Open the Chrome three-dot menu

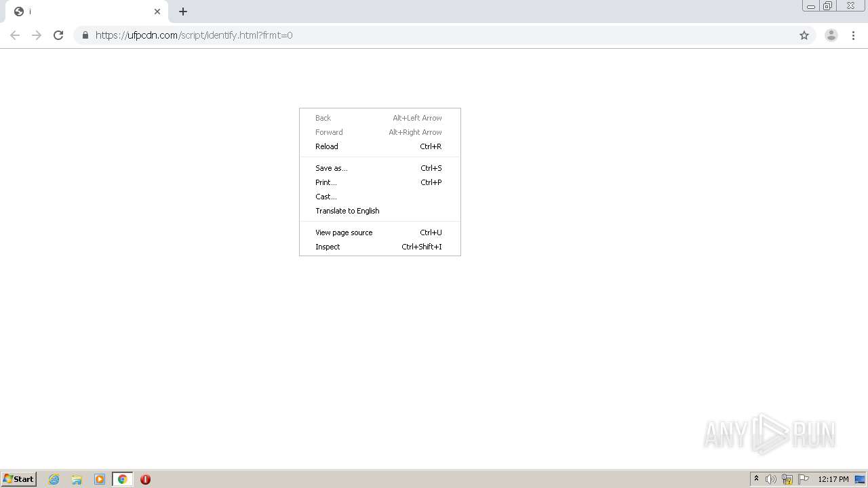click(x=854, y=35)
